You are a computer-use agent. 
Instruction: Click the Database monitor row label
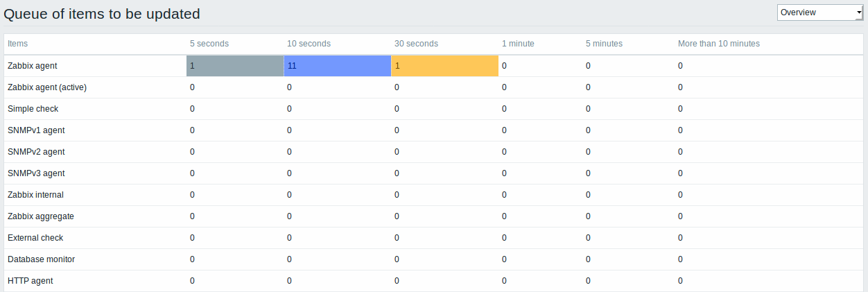tap(42, 259)
